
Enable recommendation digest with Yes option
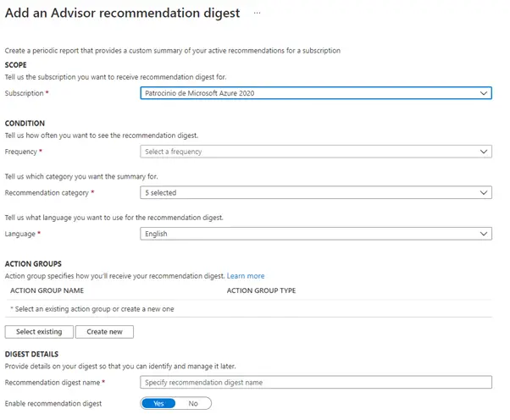(x=158, y=404)
